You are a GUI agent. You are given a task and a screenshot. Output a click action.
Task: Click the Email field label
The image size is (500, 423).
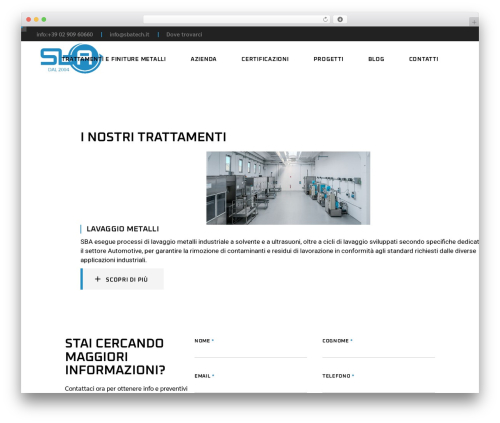[203, 376]
